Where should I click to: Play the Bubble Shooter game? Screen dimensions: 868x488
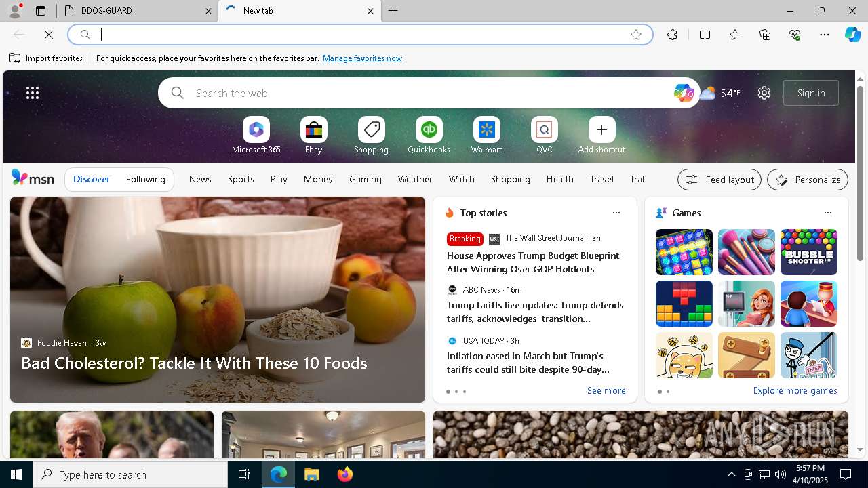808,252
